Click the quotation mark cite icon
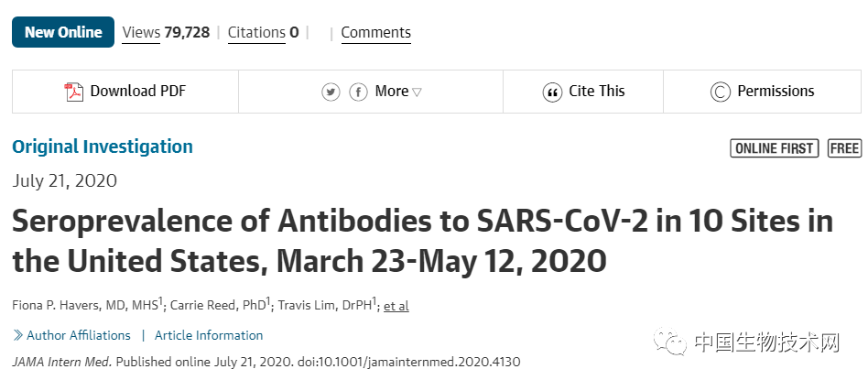Image resolution: width=868 pixels, height=380 pixels. (x=552, y=92)
